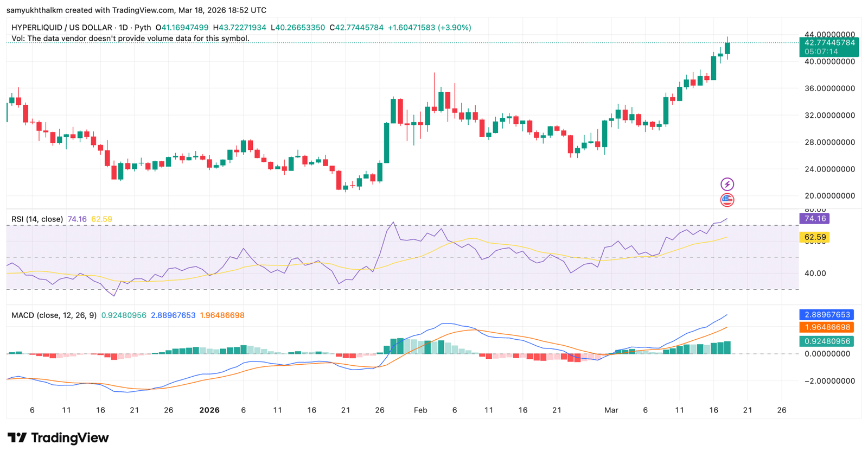Click the Feb label on the time axis
Screen dimensions: 868x457
tap(420, 410)
